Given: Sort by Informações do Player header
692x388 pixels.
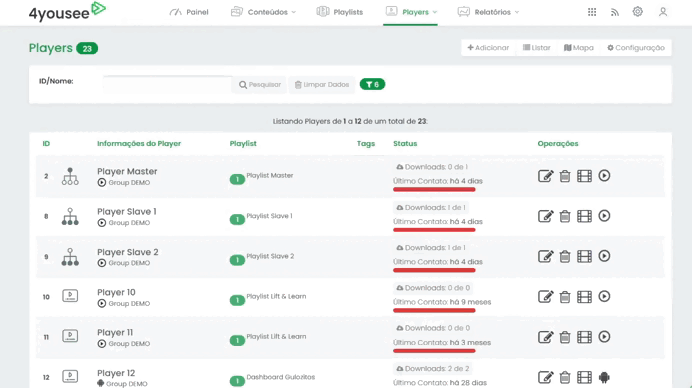Looking at the screenshot, I should coord(139,143).
